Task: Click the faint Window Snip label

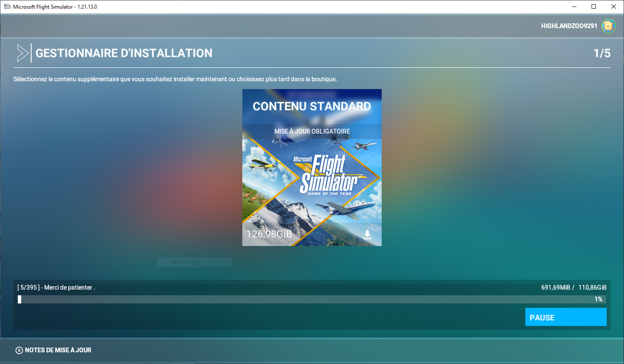Action: coord(186,262)
